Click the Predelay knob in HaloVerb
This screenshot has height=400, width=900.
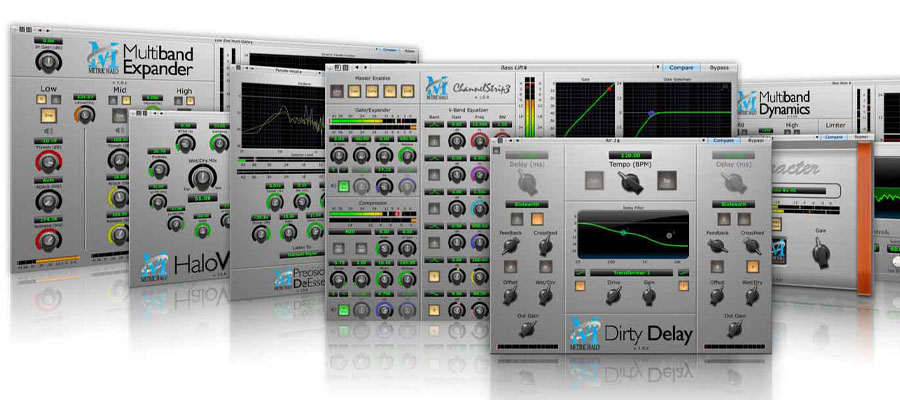(157, 168)
